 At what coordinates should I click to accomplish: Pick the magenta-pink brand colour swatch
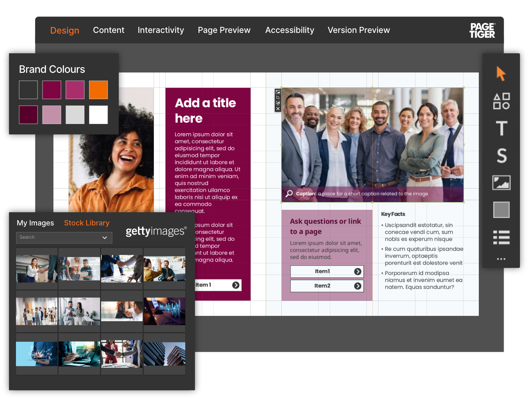pyautogui.click(x=75, y=90)
